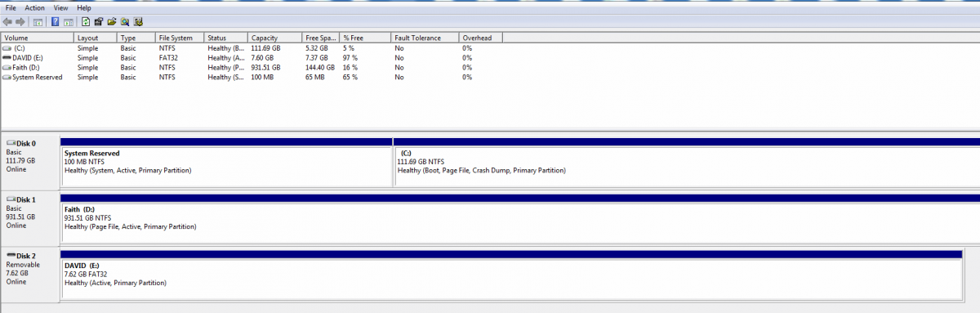Click the 144.40 GB free space cell
980x313 pixels.
(x=321, y=68)
